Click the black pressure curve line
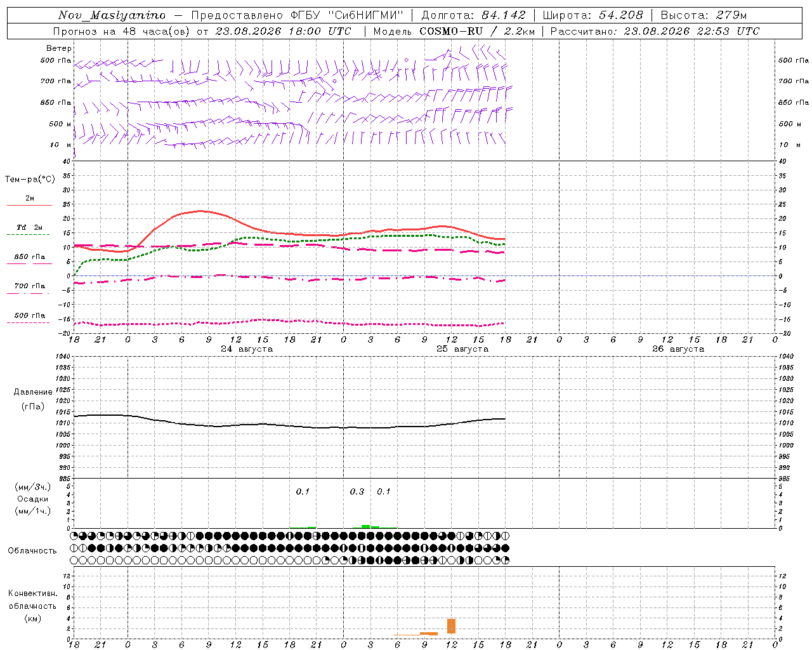 (289, 424)
